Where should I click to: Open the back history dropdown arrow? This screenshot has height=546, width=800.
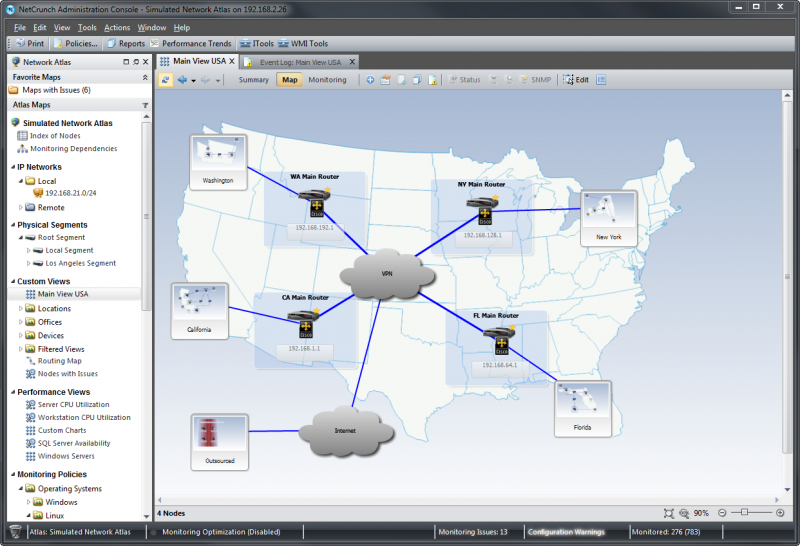[x=193, y=81]
